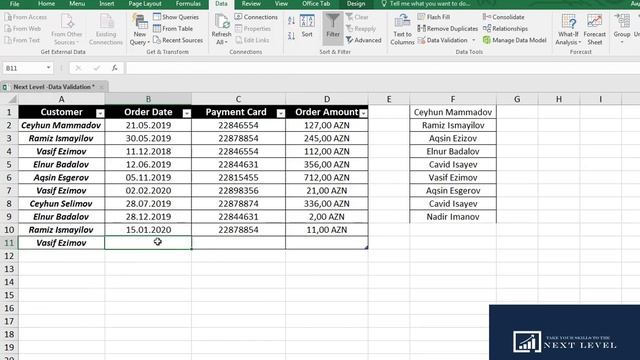Select cell Vasif Ezimov in row 11
640x360 pixels.
(x=61, y=243)
